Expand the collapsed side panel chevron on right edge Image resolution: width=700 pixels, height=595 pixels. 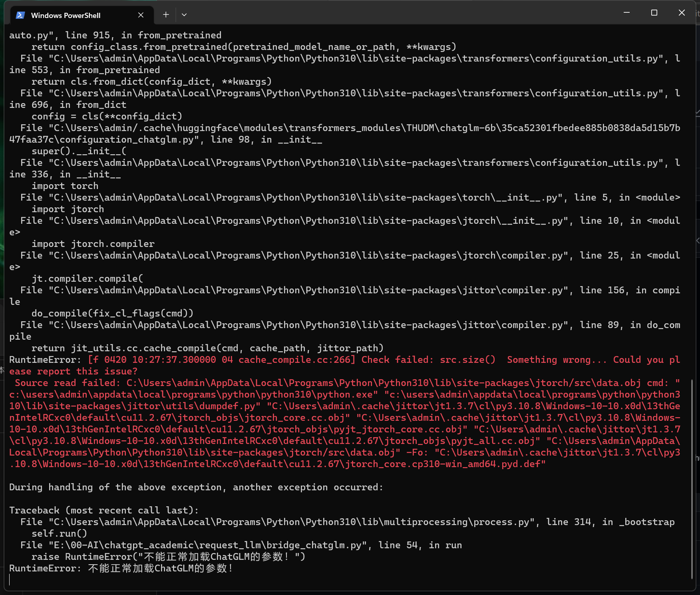(697, 240)
